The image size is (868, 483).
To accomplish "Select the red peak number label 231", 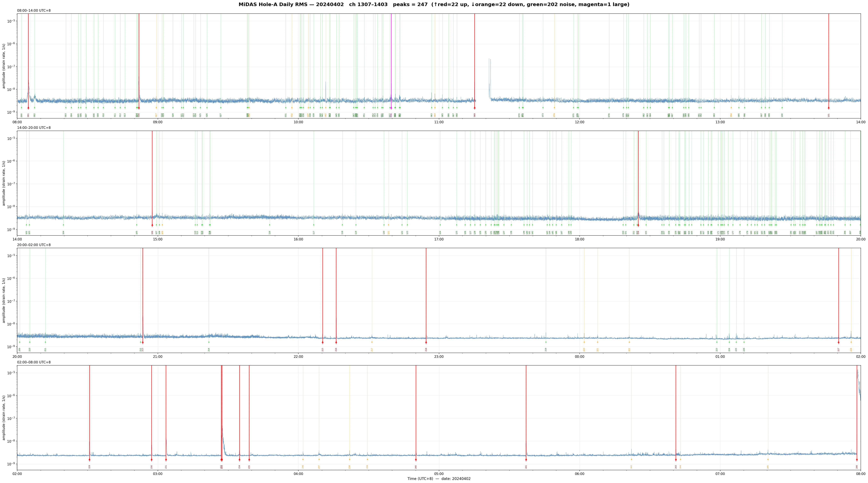I will 166,467.
